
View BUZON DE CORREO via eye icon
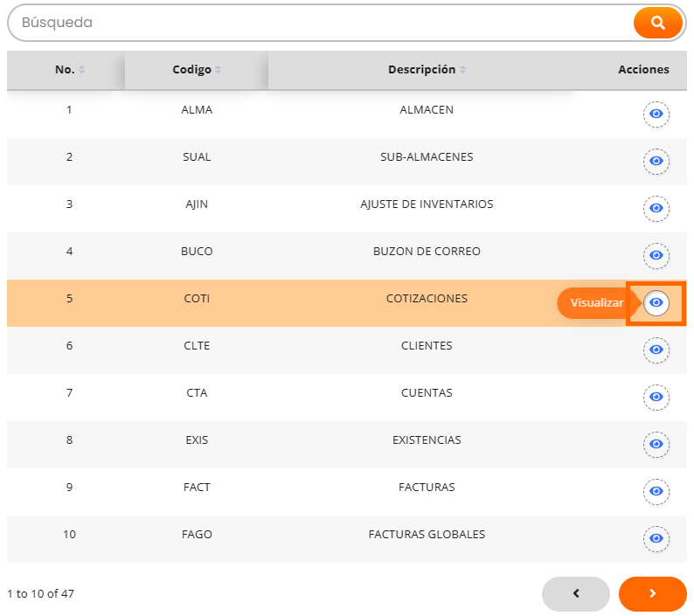coord(656,256)
